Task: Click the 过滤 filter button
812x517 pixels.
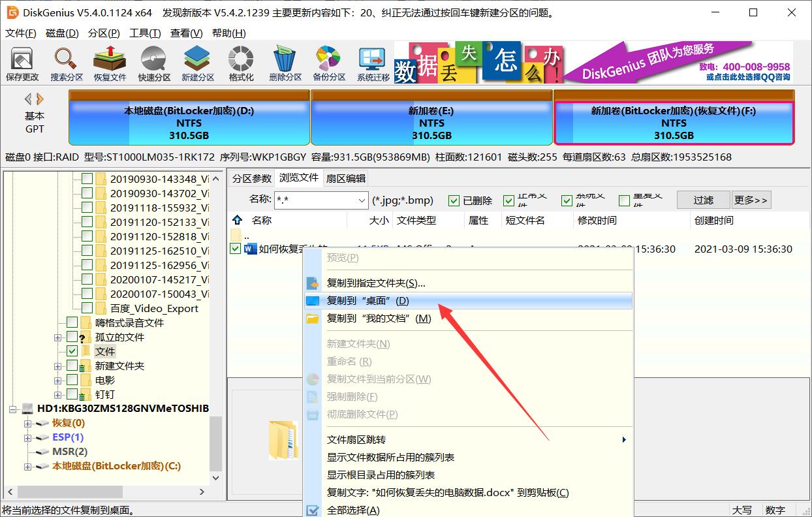Action: tap(703, 200)
